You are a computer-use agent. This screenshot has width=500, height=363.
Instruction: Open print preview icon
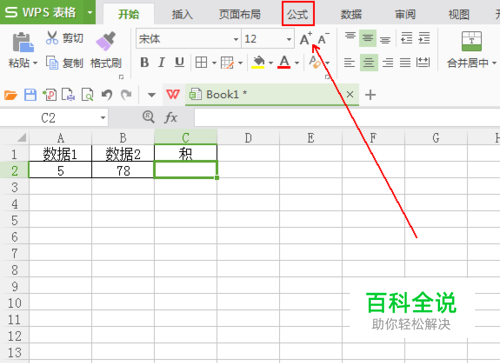pos(87,95)
